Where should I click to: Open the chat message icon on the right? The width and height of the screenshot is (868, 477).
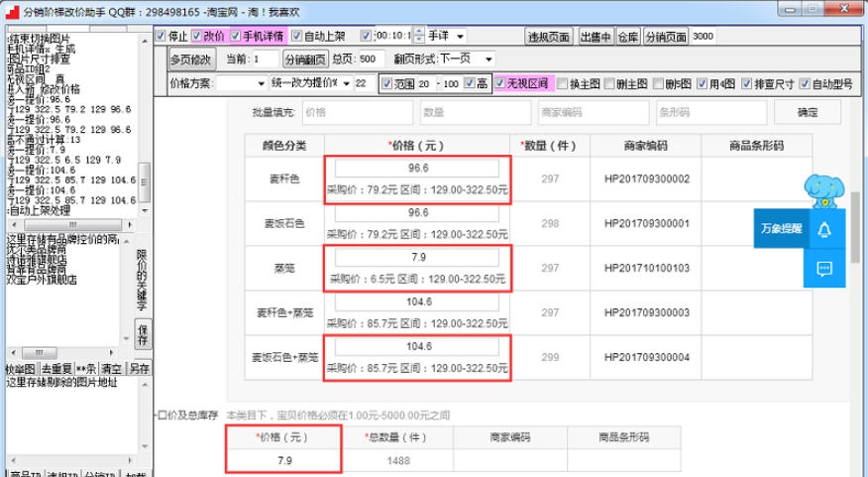click(x=824, y=270)
